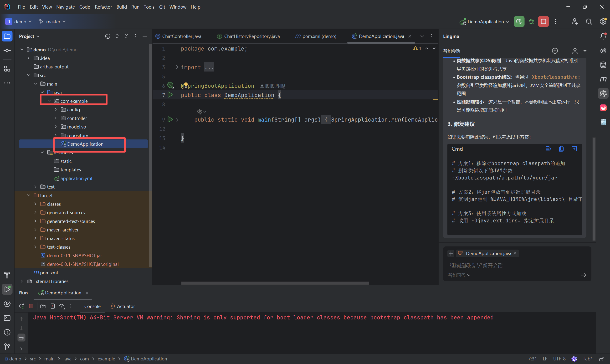Image resolution: width=610 pixels, height=364 pixels.
Task: Collapse the target folder in the Project tree
Action: pyautogui.click(x=29, y=195)
